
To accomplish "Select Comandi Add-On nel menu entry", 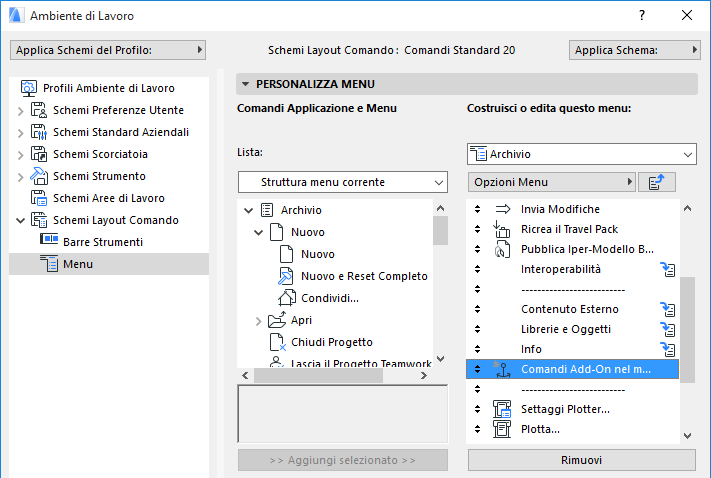I will [x=585, y=369].
